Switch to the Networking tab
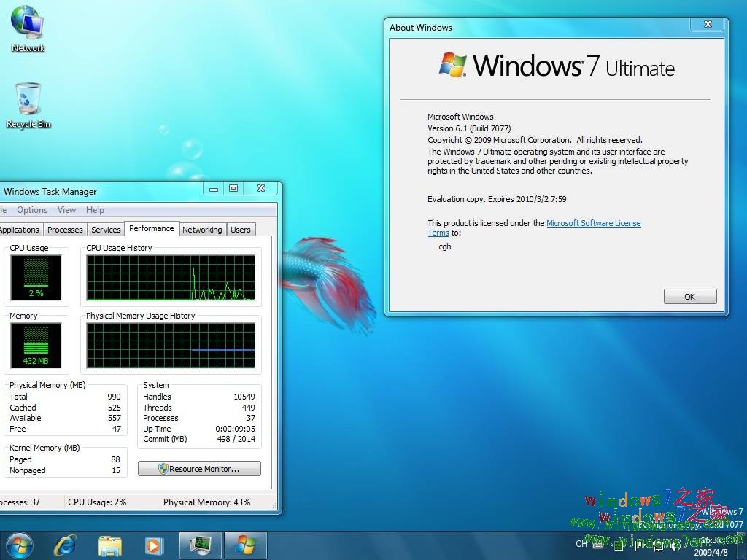Screen dimensions: 747x560 [202, 229]
